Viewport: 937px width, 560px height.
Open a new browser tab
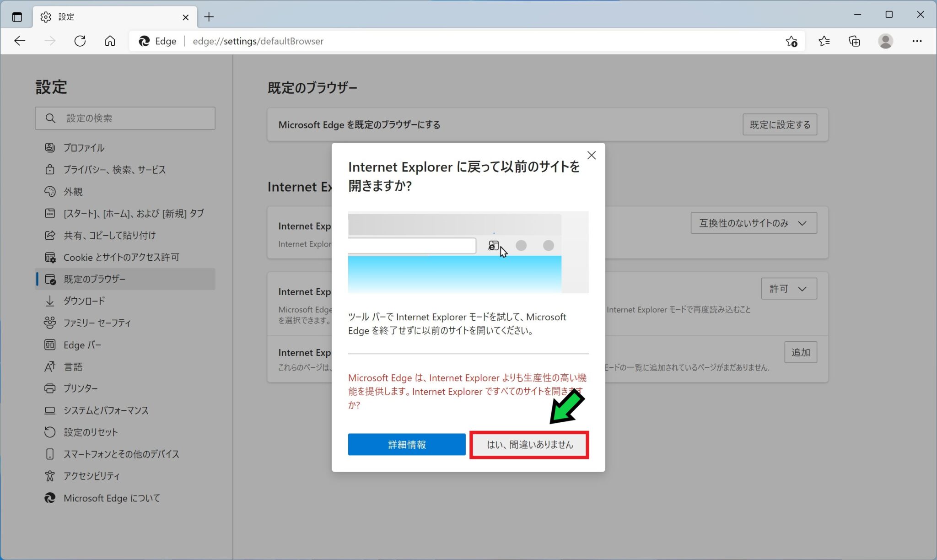point(209,17)
